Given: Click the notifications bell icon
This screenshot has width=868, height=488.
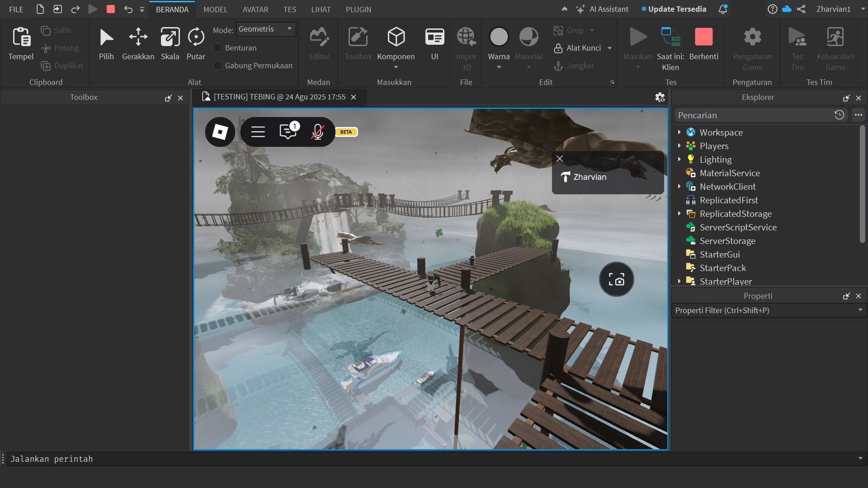Looking at the screenshot, I should 723,9.
